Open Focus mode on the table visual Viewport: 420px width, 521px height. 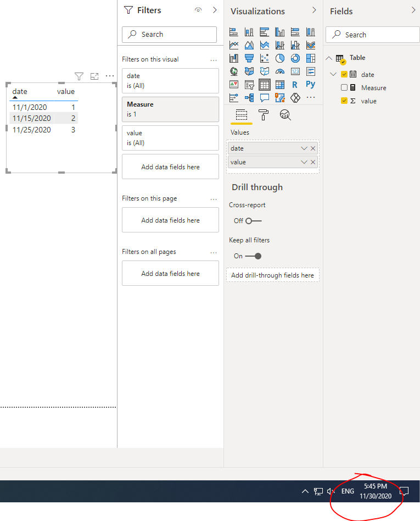[94, 76]
